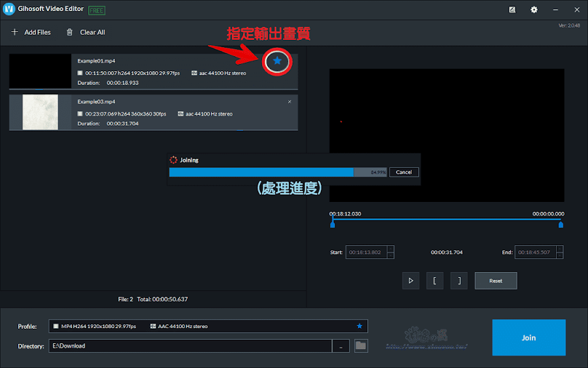The width and height of the screenshot is (588, 368).
Task: Click the blue star on Example01.mp4
Action: click(277, 60)
